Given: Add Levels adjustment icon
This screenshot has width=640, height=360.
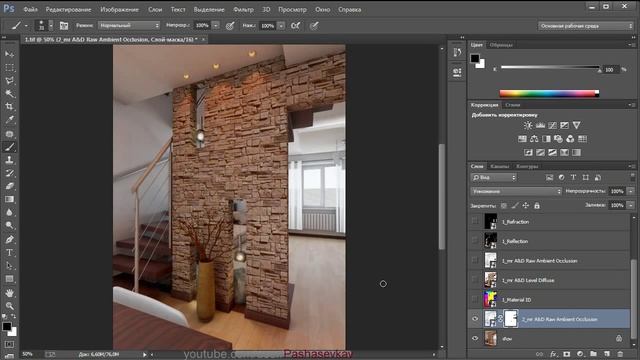Looking at the screenshot, I should click(x=540, y=125).
